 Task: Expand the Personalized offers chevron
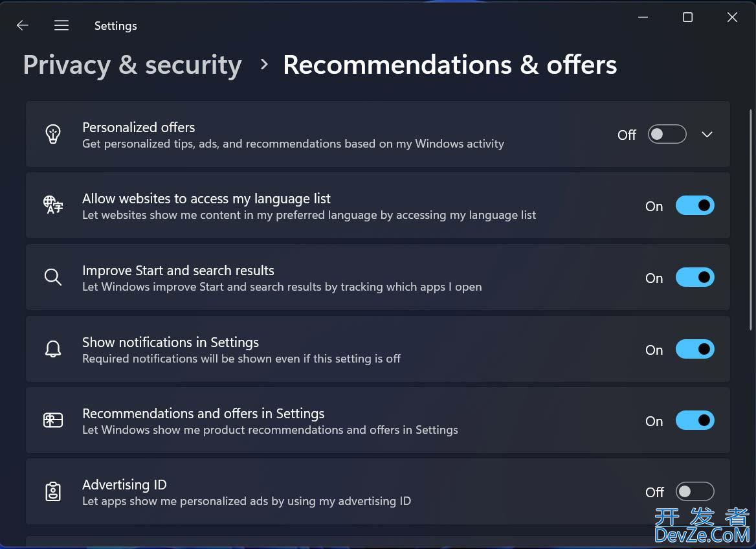[x=707, y=135]
